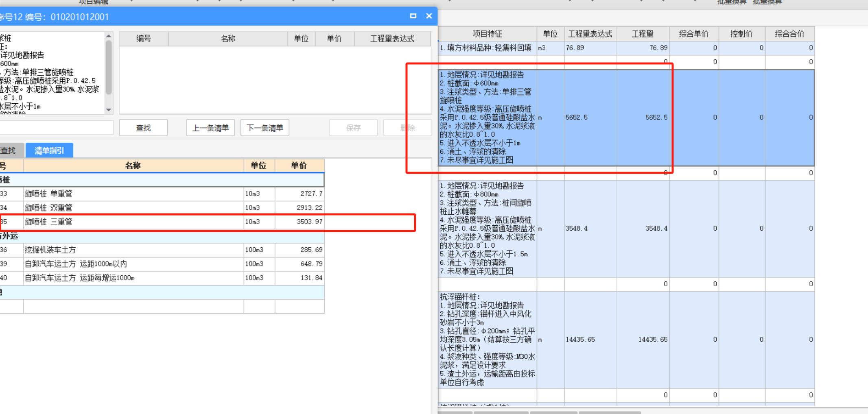
Task: Select row 旋喷桩 双重管
Action: click(162, 208)
